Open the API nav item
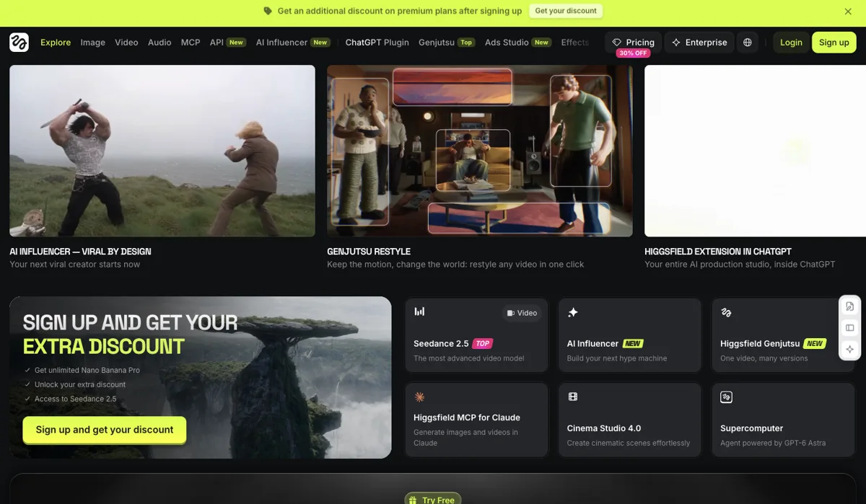 (x=228, y=43)
